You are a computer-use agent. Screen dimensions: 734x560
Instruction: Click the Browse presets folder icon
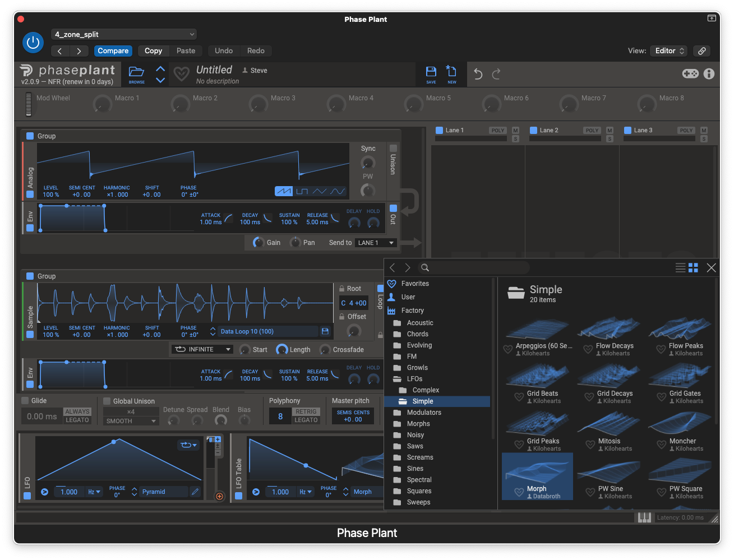[136, 73]
